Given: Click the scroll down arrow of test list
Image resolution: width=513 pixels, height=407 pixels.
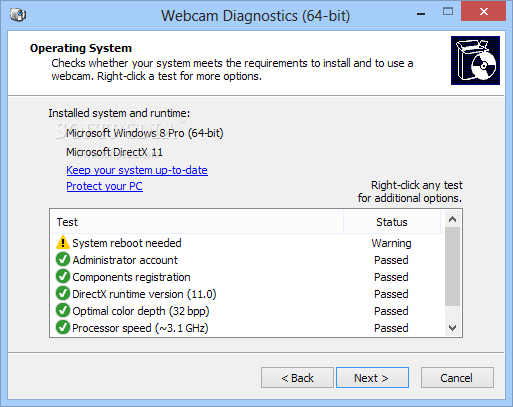Looking at the screenshot, I should click(452, 328).
